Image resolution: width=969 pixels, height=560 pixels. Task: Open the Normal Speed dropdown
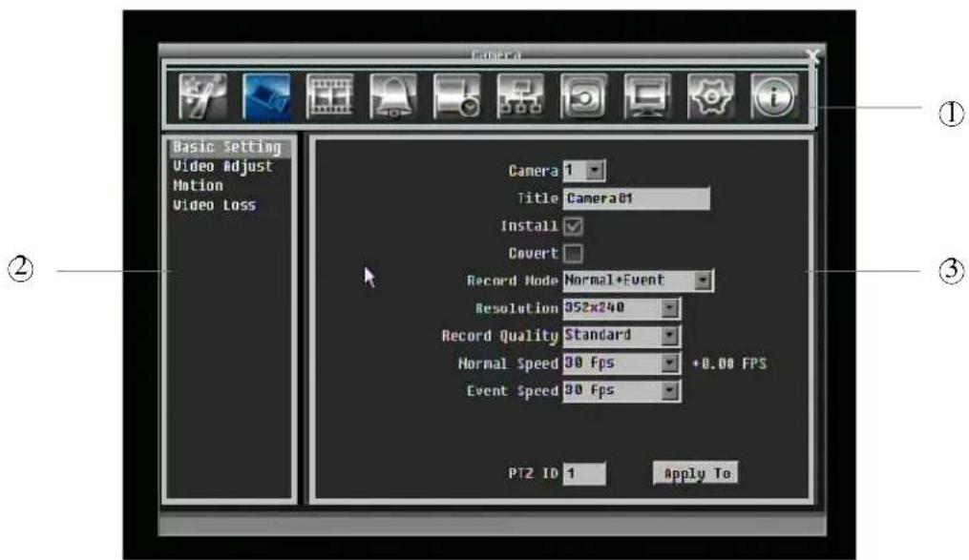pos(621,363)
